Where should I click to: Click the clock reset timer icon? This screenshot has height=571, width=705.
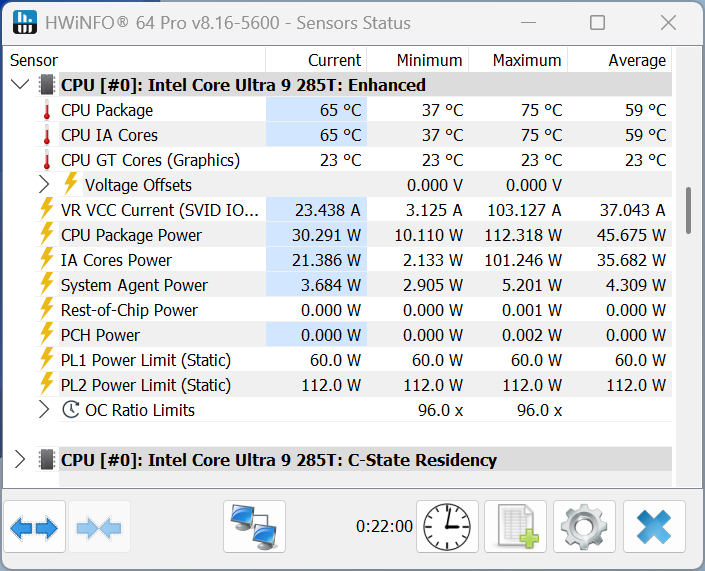[x=446, y=527]
